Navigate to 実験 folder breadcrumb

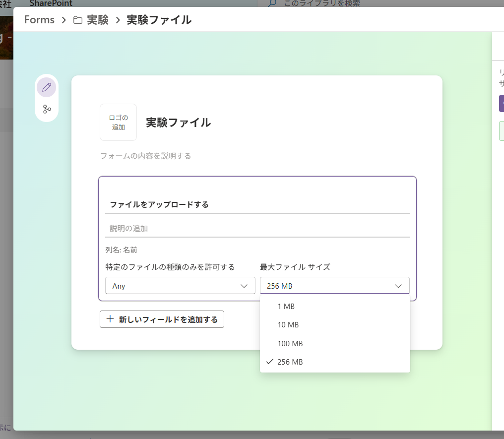coord(97,20)
